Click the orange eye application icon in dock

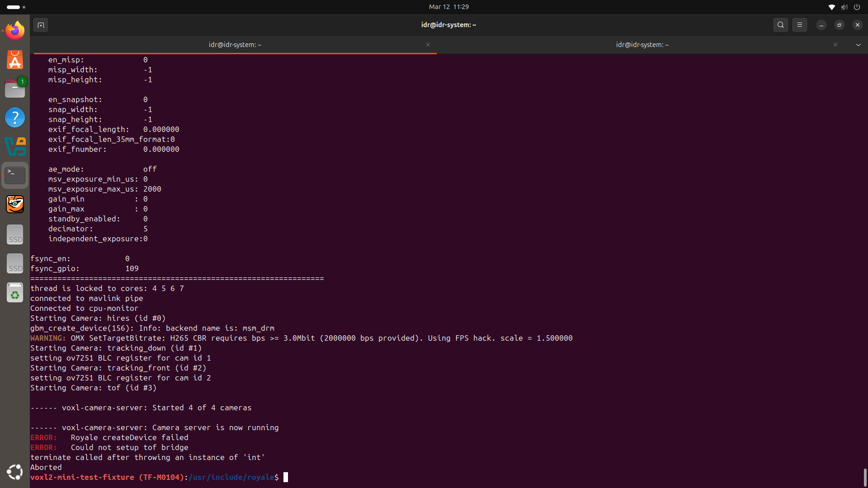tap(15, 204)
